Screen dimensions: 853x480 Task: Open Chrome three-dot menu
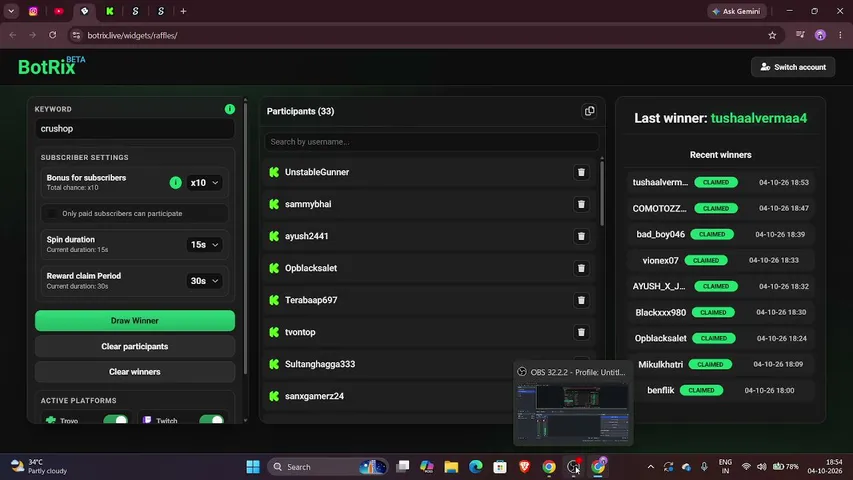coord(840,35)
